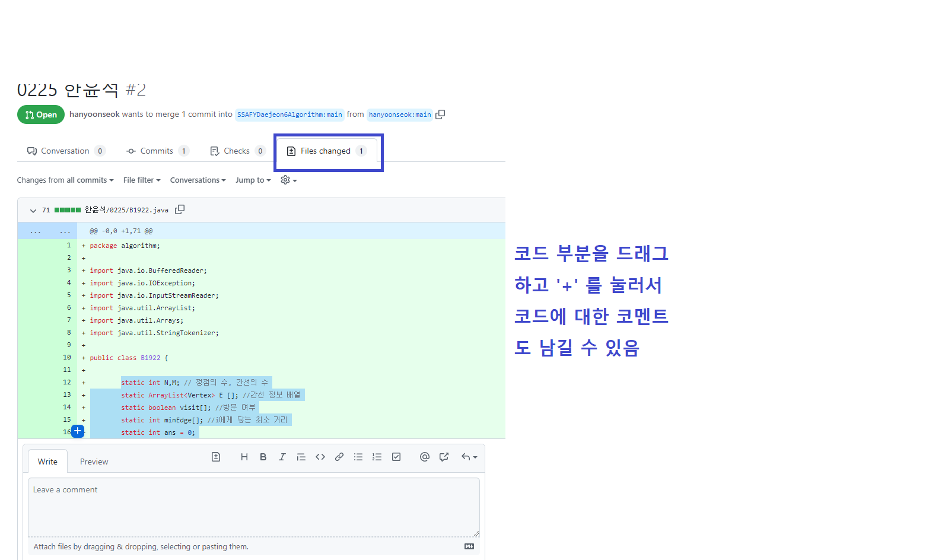
Task: Insert code formatting icon
Action: (x=320, y=457)
